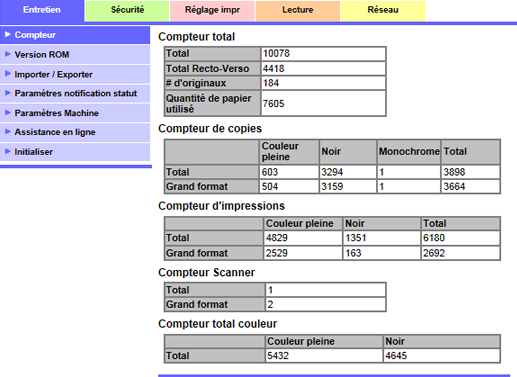This screenshot has width=517, height=377.
Task: Open Version ROM page
Action: click(x=75, y=55)
